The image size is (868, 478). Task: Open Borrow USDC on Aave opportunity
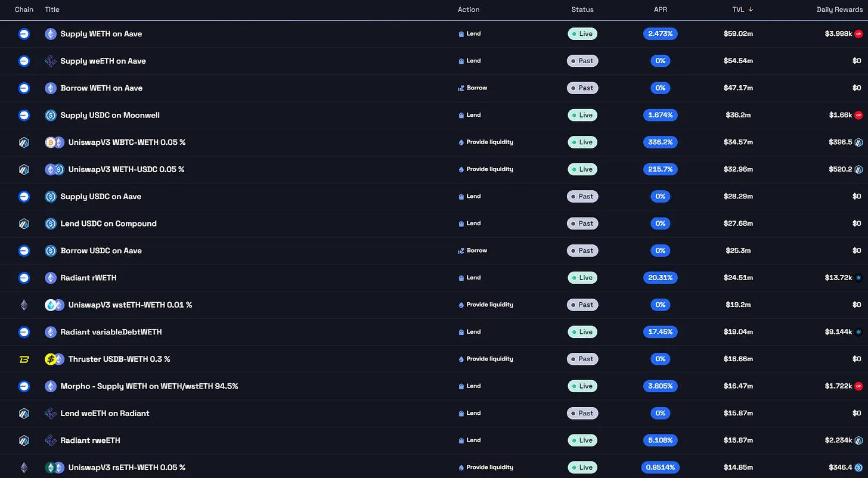point(101,251)
